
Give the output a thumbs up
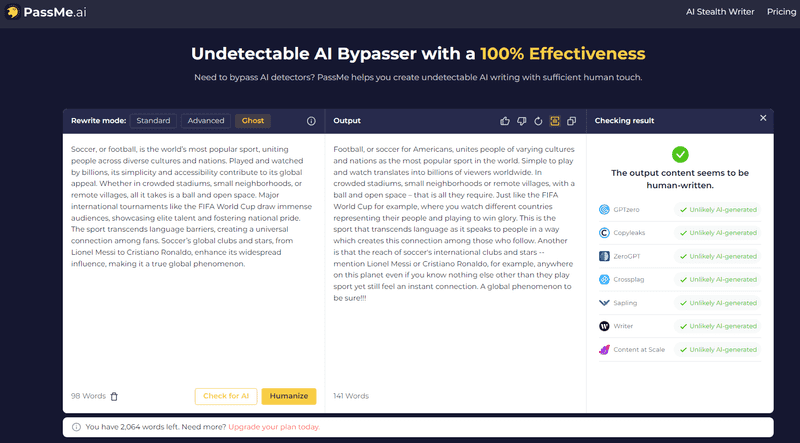505,121
